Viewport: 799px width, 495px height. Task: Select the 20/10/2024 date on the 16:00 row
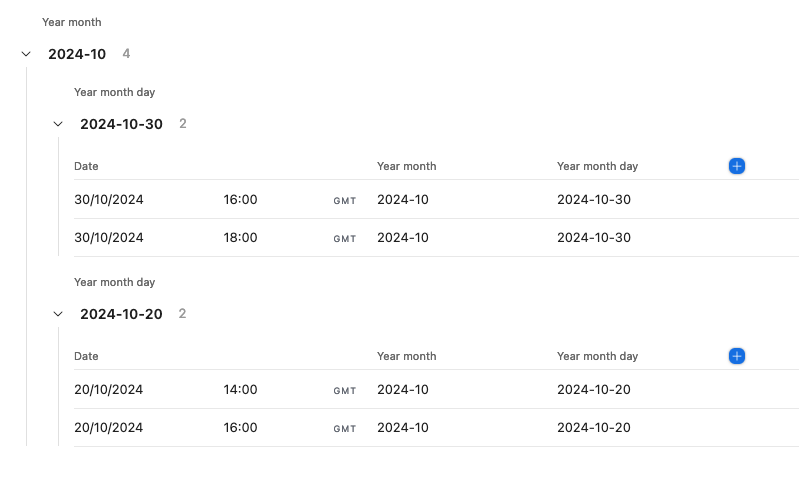(109, 428)
